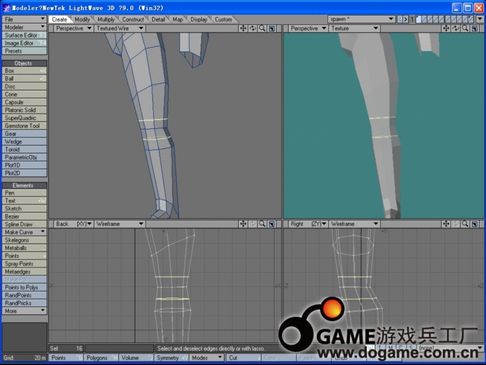Click the previous layer bank arrow
The image size is (486, 365).
400,19
